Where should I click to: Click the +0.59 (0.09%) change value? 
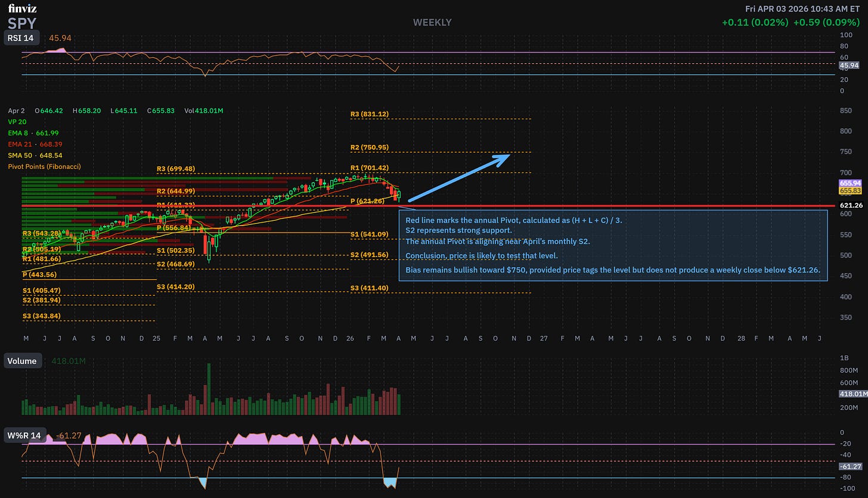tap(827, 22)
